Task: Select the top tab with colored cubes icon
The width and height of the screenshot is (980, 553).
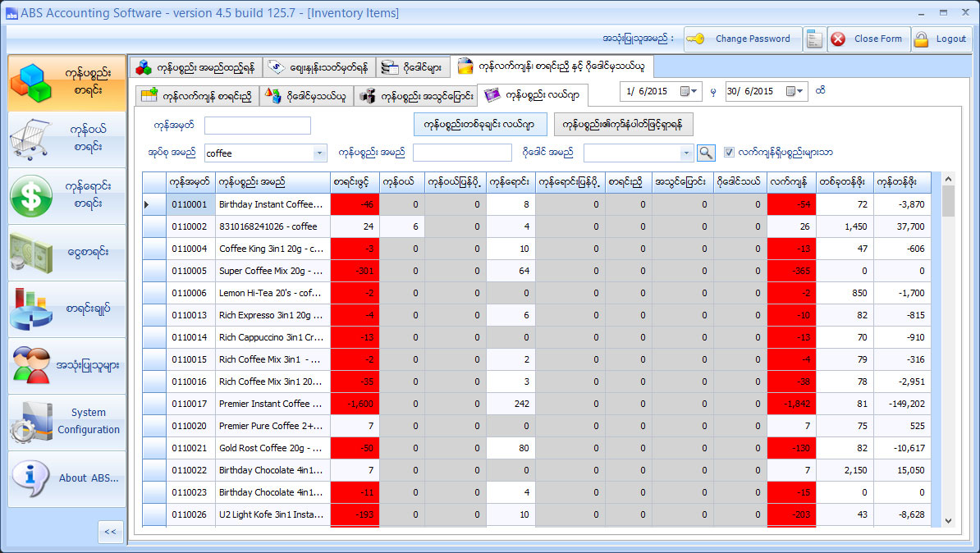Action: 195,66
